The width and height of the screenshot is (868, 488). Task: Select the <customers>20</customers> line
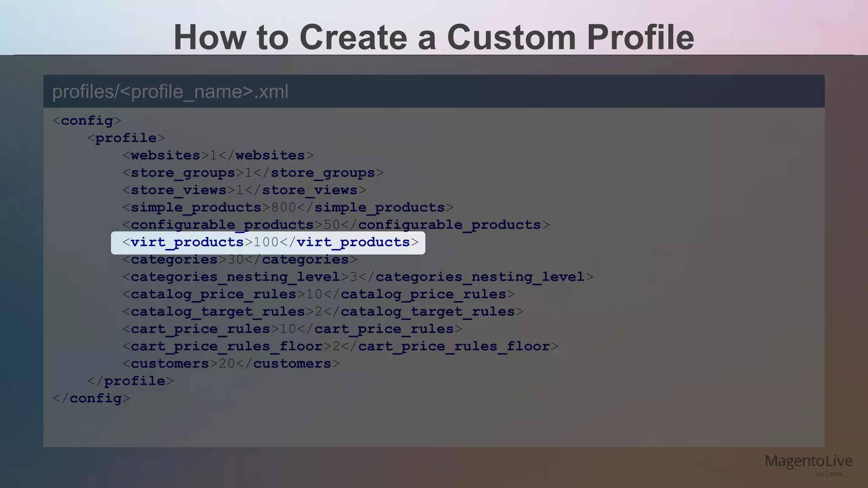coord(231,364)
